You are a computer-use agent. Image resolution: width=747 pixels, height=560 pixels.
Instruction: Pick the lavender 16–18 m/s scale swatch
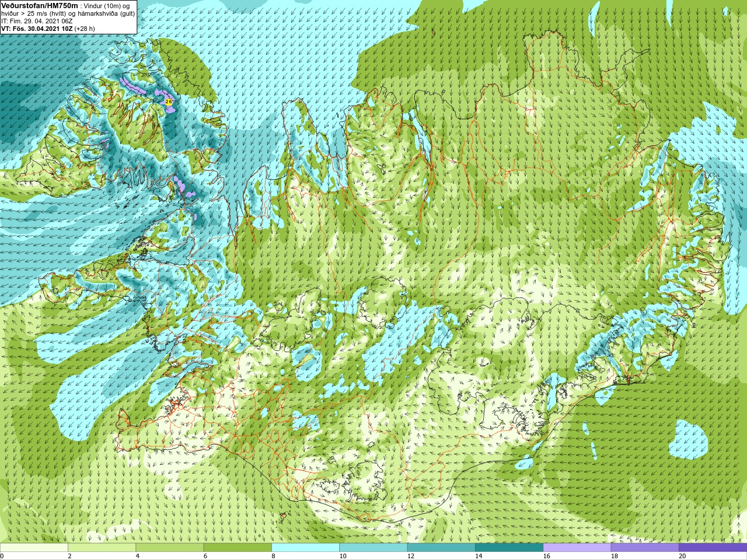[x=577, y=547]
